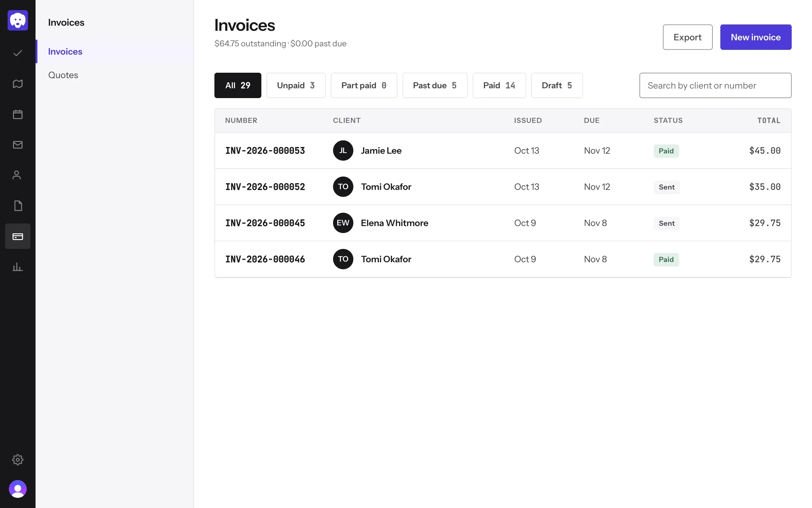Click the Sent status badge on INV-2026-000052
This screenshot has width=812, height=508.
pos(666,187)
